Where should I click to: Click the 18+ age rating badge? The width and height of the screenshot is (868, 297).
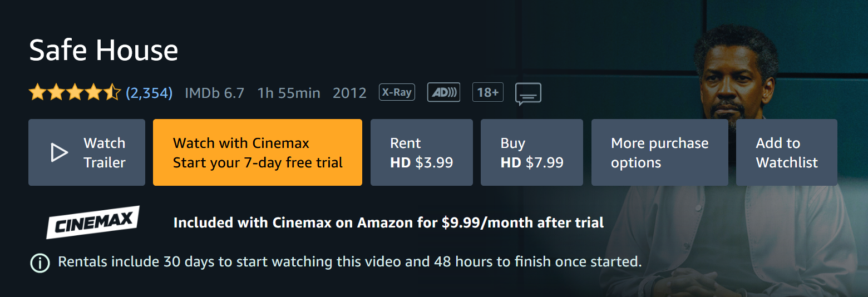tap(487, 92)
